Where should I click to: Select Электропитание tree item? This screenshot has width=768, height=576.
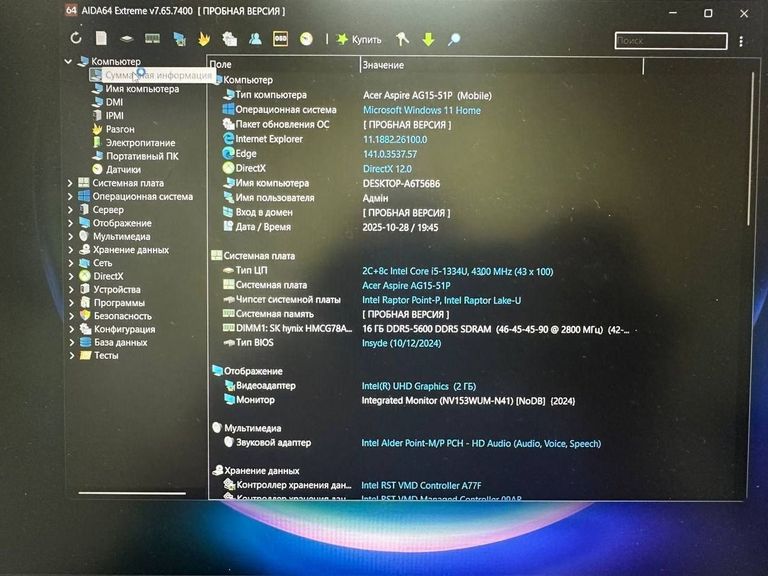(134, 143)
